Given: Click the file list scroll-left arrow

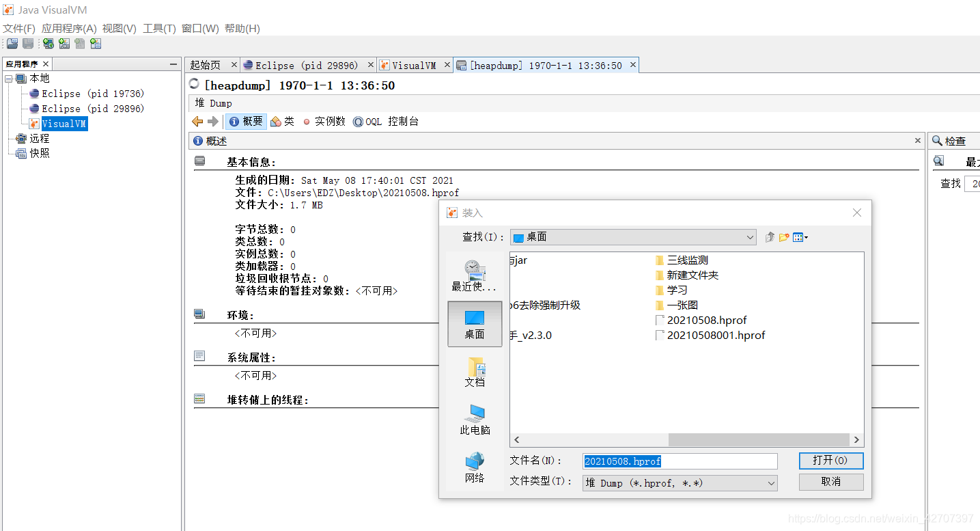Looking at the screenshot, I should point(517,440).
